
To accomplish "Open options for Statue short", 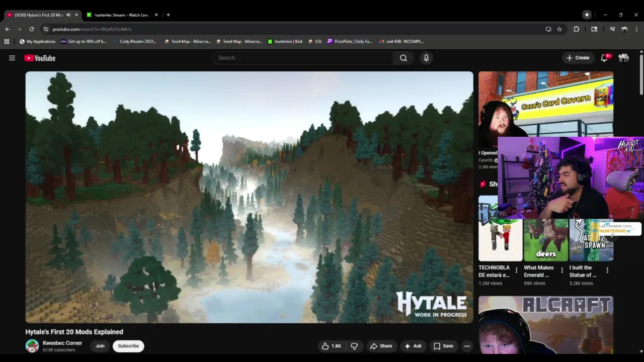I will (x=607, y=270).
